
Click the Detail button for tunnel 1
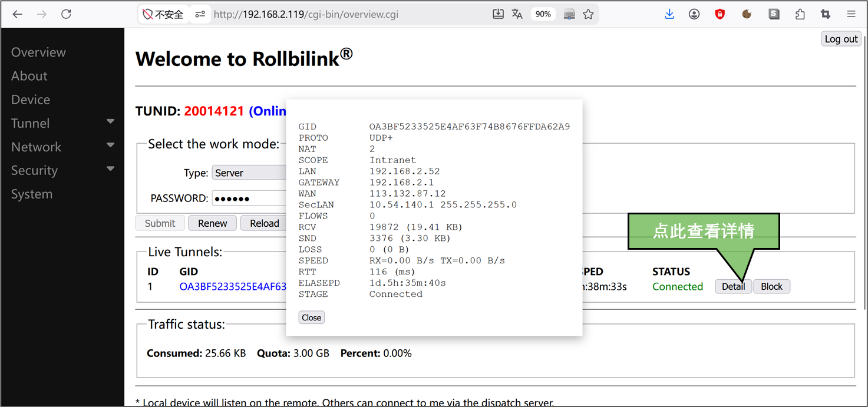pos(734,286)
